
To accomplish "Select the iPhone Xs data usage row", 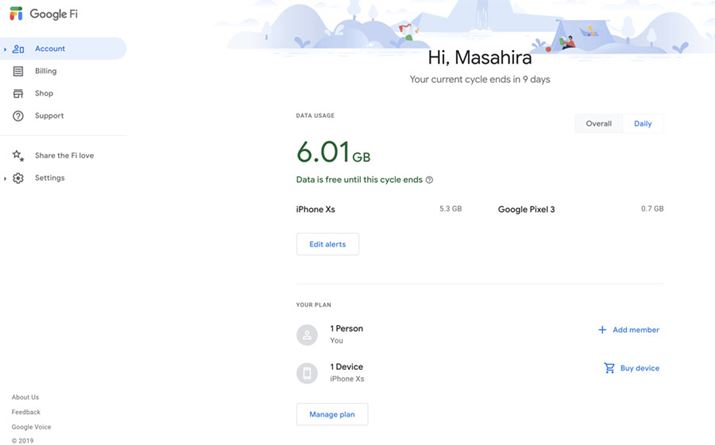I will (378, 209).
